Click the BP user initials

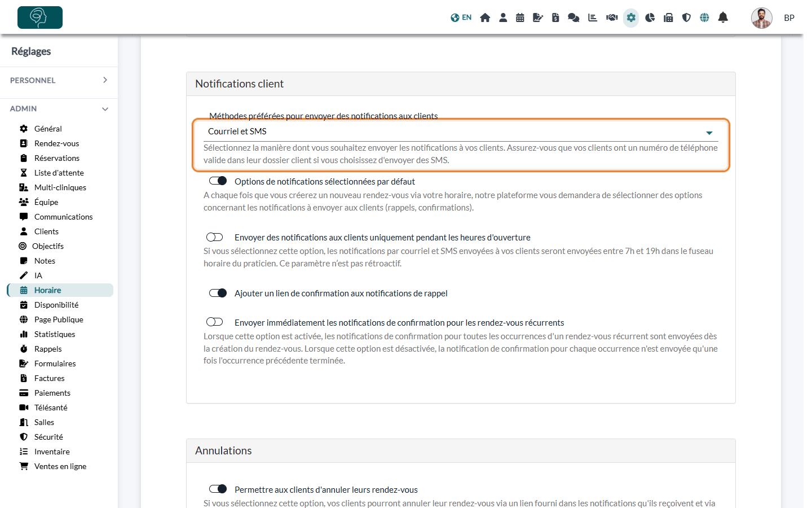789,18
